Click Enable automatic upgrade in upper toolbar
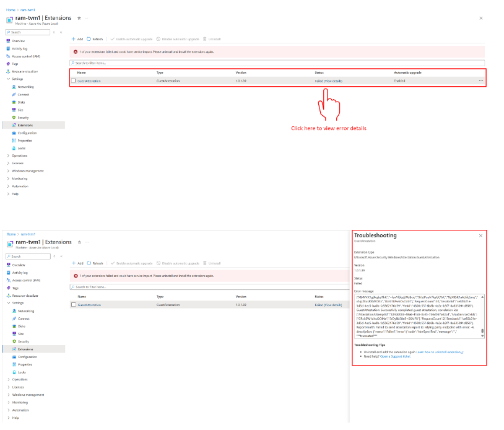 point(131,39)
